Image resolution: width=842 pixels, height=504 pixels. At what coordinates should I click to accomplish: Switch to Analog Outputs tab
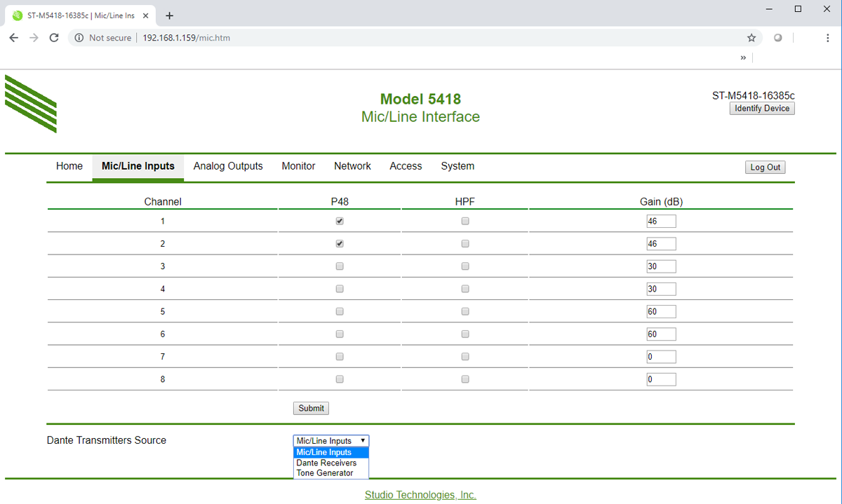pyautogui.click(x=228, y=166)
